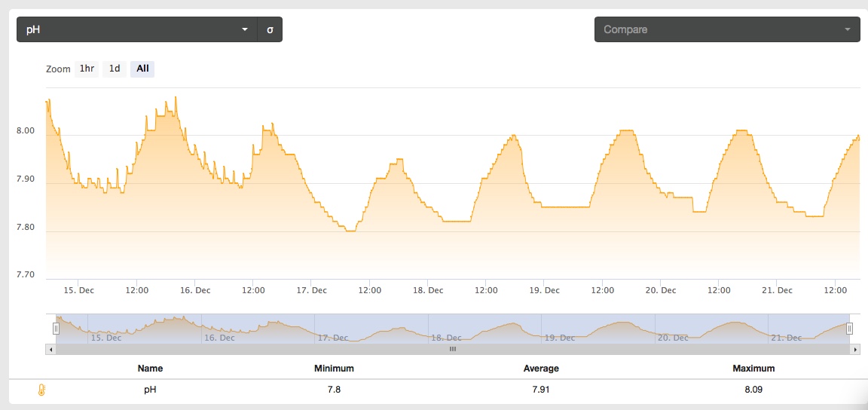Click the right navigator range handle
The height and width of the screenshot is (410, 868).
coord(849,329)
